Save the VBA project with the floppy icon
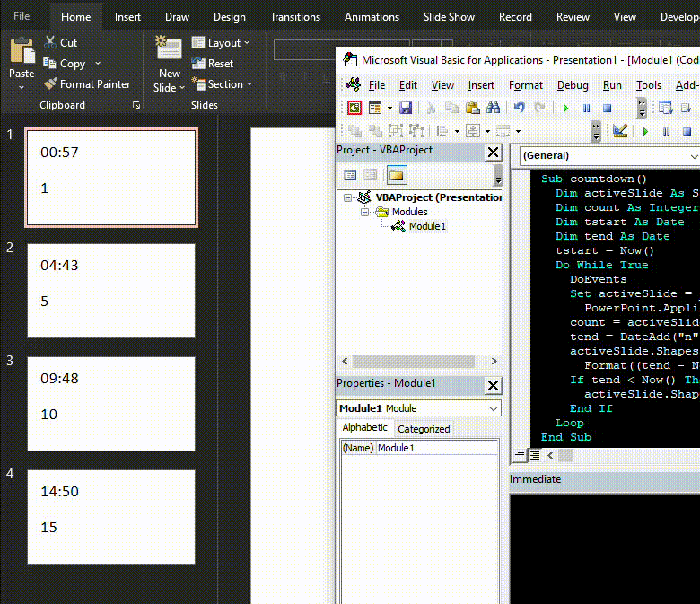 (406, 108)
